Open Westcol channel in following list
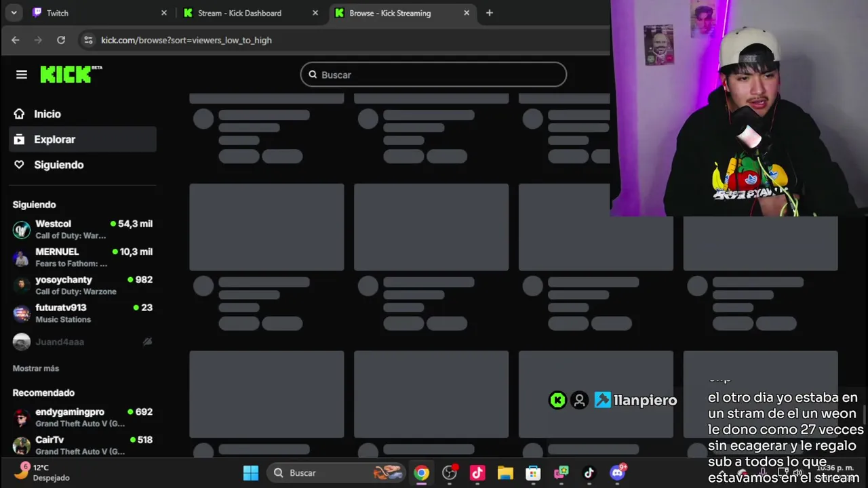This screenshot has height=488, width=868. coord(83,229)
